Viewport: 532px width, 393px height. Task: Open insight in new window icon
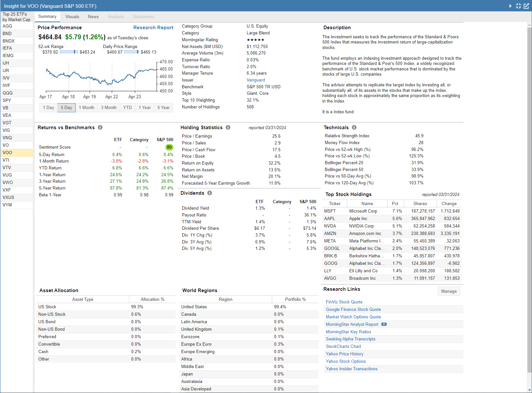pyautogui.click(x=526, y=6)
